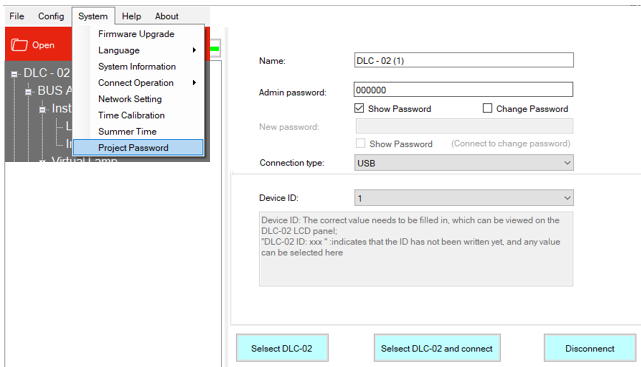The height and width of the screenshot is (367, 641).
Task: Open the Connection type USB dropdown
Action: [x=464, y=163]
